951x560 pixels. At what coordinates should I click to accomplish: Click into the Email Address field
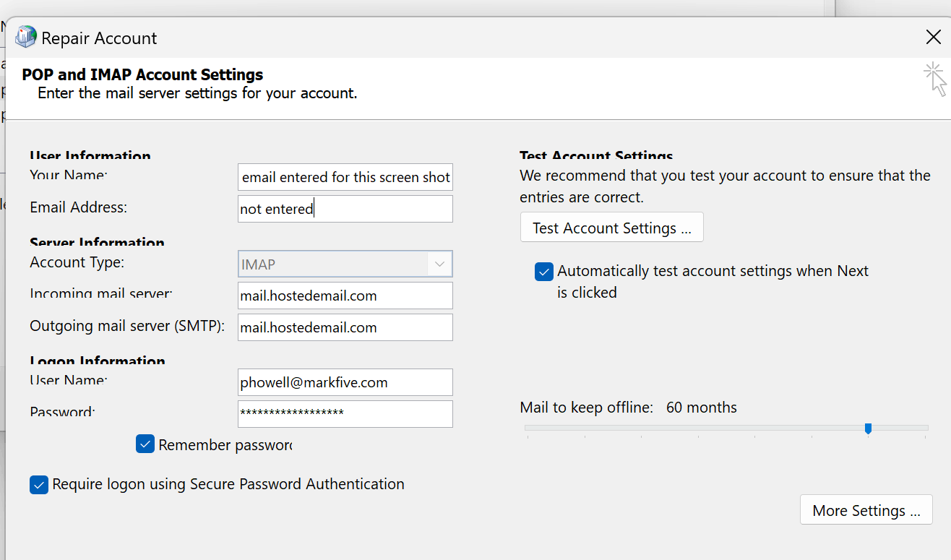tap(345, 209)
